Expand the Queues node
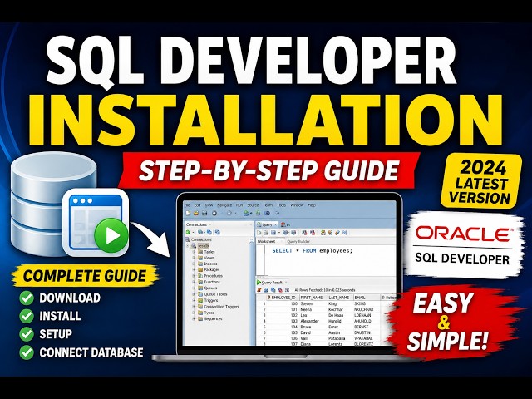This screenshot has height=399, width=532. (194, 288)
